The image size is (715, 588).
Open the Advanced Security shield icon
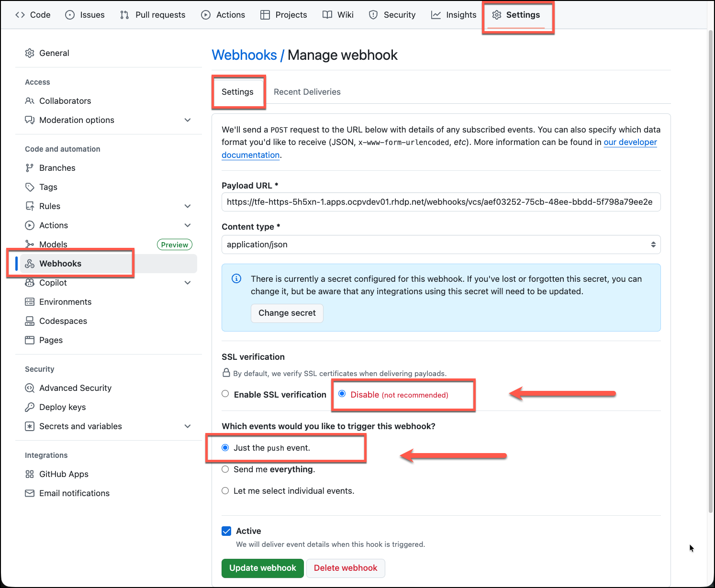pos(30,388)
